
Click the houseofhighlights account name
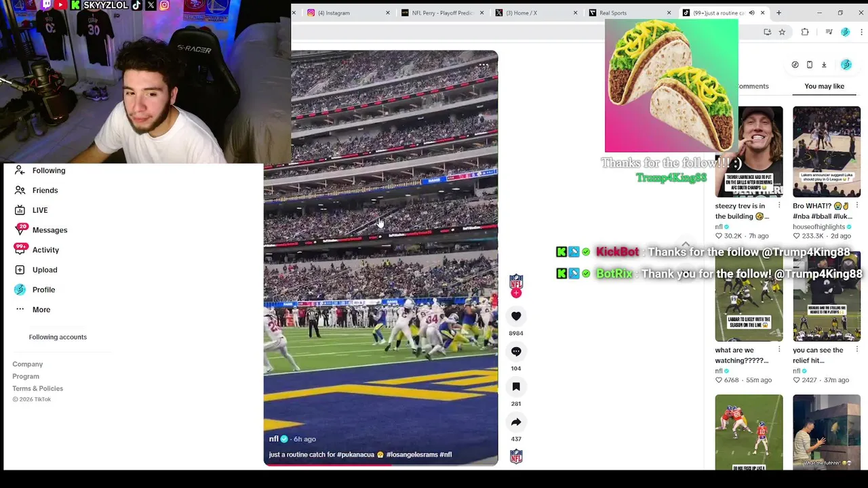818,227
